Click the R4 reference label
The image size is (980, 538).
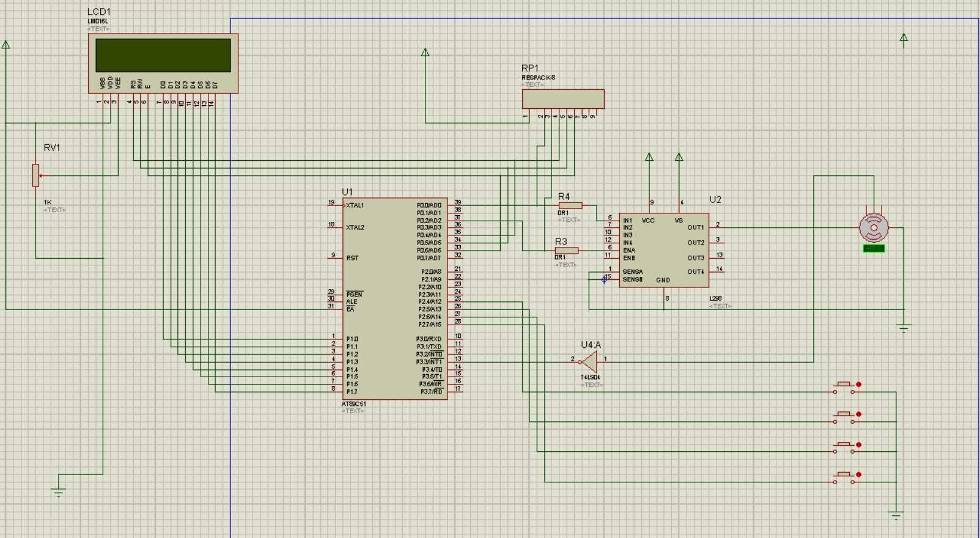point(564,197)
